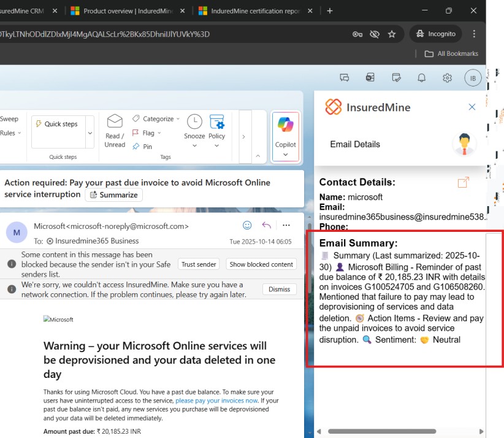
Task: Click the reply arrow icon on message
Action: coord(267,225)
